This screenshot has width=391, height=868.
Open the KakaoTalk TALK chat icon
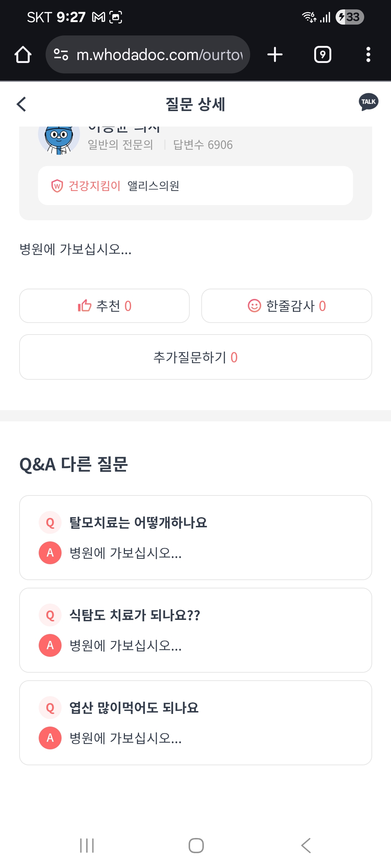369,102
